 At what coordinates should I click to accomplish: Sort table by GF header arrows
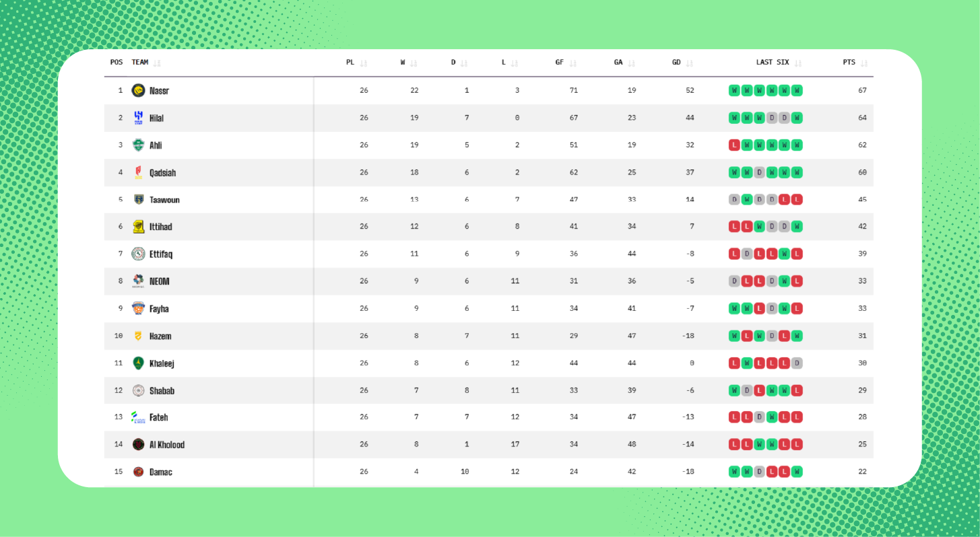pyautogui.click(x=573, y=63)
